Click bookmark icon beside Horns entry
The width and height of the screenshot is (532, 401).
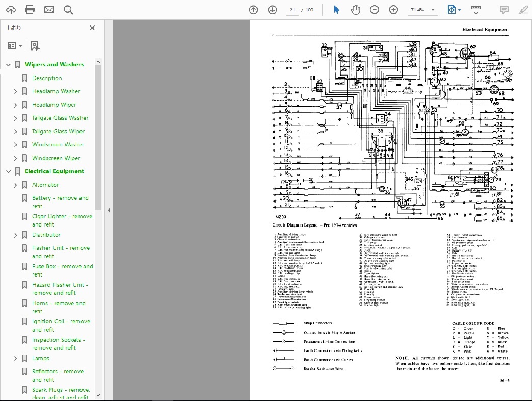coord(24,303)
